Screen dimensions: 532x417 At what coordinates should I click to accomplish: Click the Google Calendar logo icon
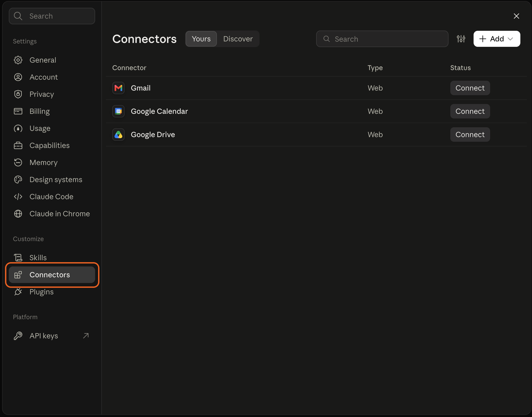coord(118,111)
